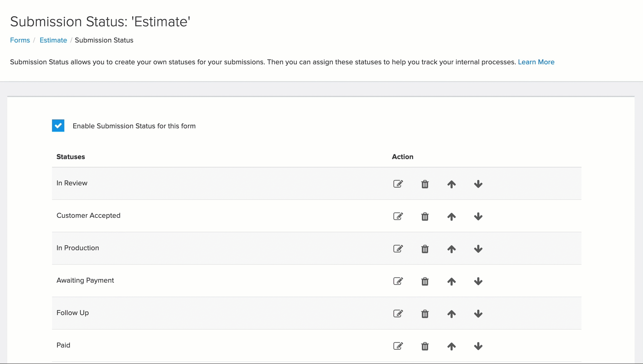Delete the Paid status

425,346
